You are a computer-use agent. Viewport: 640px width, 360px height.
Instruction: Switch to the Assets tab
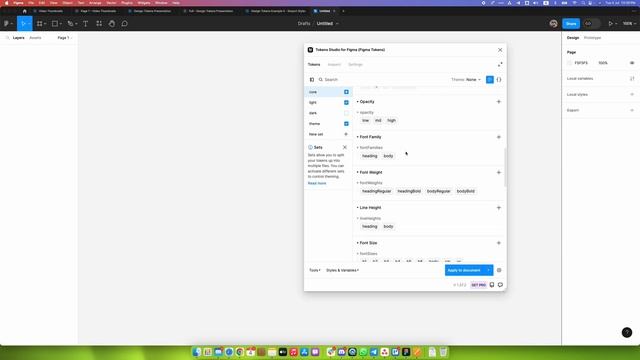click(35, 38)
